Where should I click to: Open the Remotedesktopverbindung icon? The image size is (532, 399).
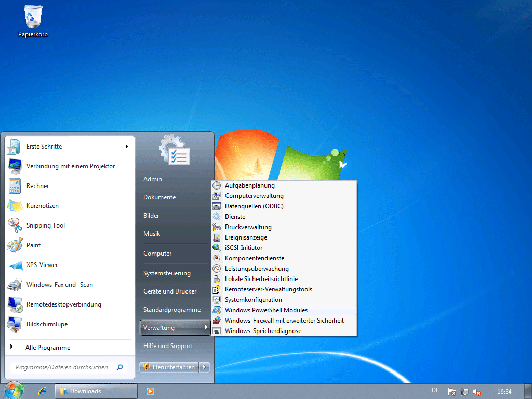point(15,304)
